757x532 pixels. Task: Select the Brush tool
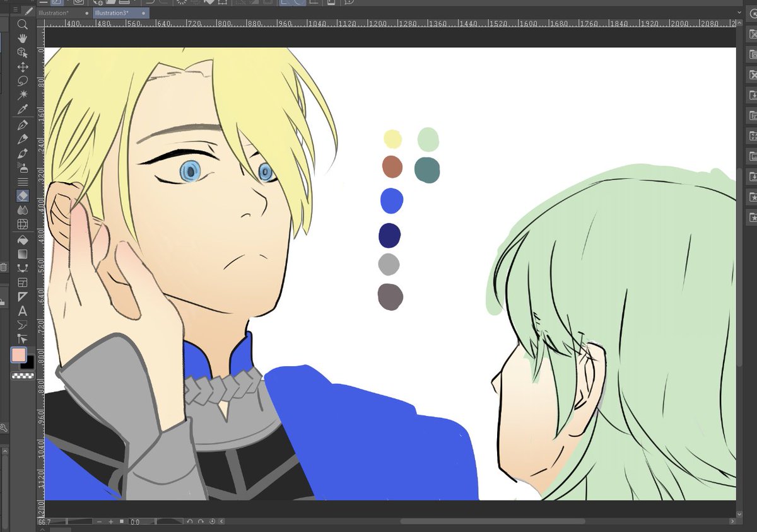[23, 153]
